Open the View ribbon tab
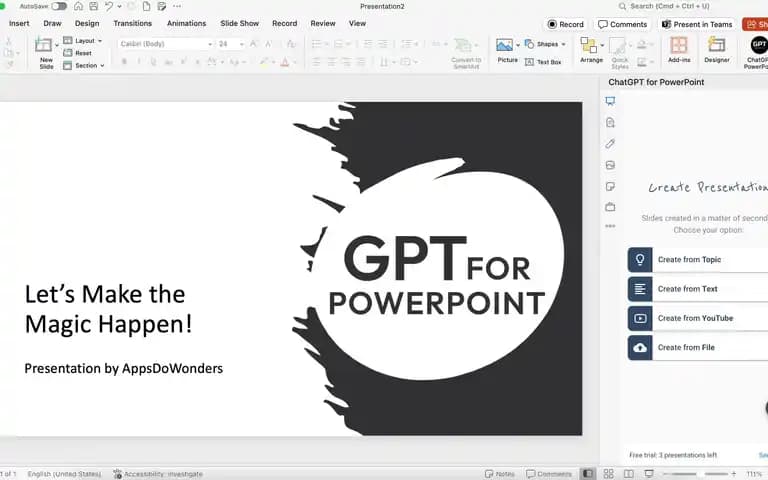The width and height of the screenshot is (768, 480). pos(357,23)
